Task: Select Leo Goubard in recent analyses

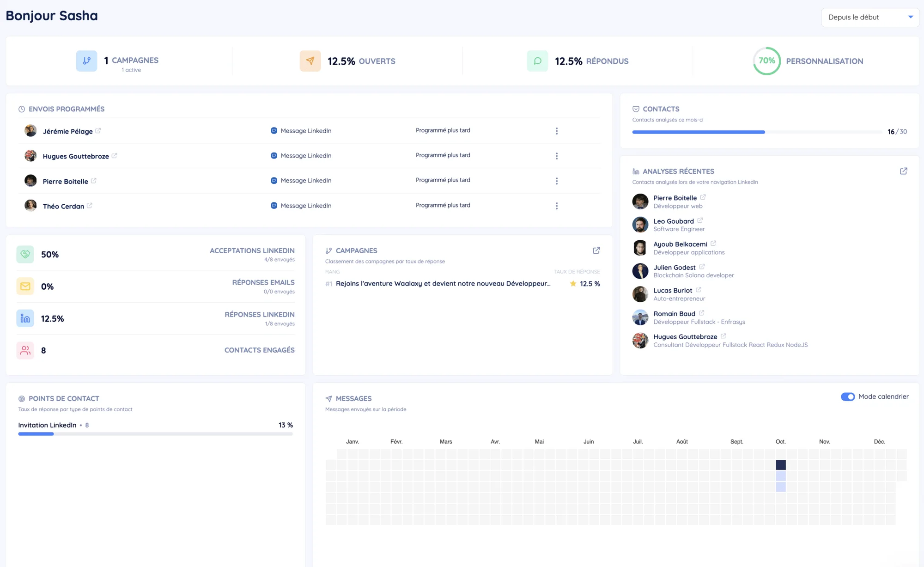Action: pos(674,221)
